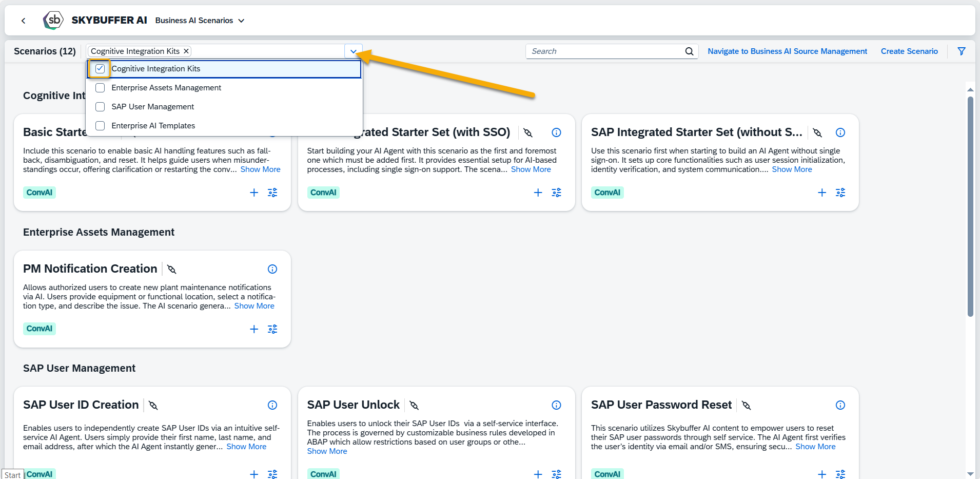The image size is (980, 479).
Task: Click tag icon next to PM Notification Creation
Action: coord(172,270)
